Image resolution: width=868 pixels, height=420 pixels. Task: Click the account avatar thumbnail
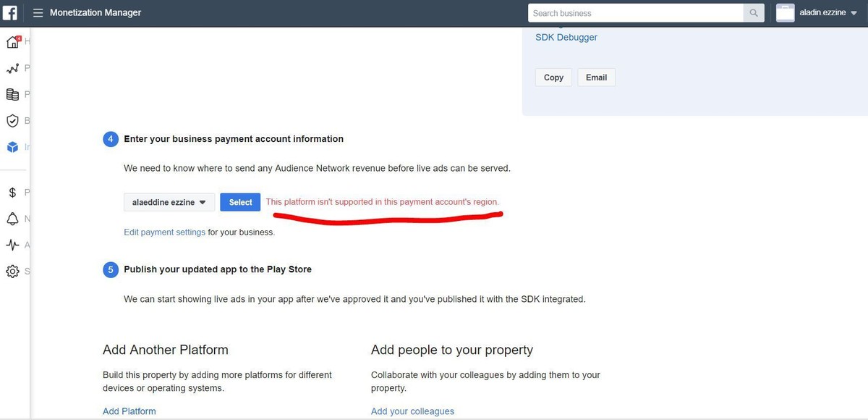(785, 13)
